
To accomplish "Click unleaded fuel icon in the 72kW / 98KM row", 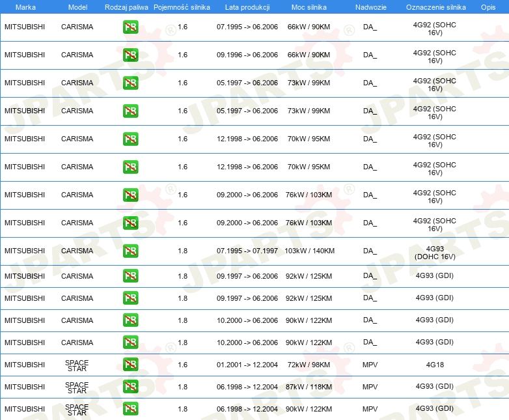I will 130,365.
